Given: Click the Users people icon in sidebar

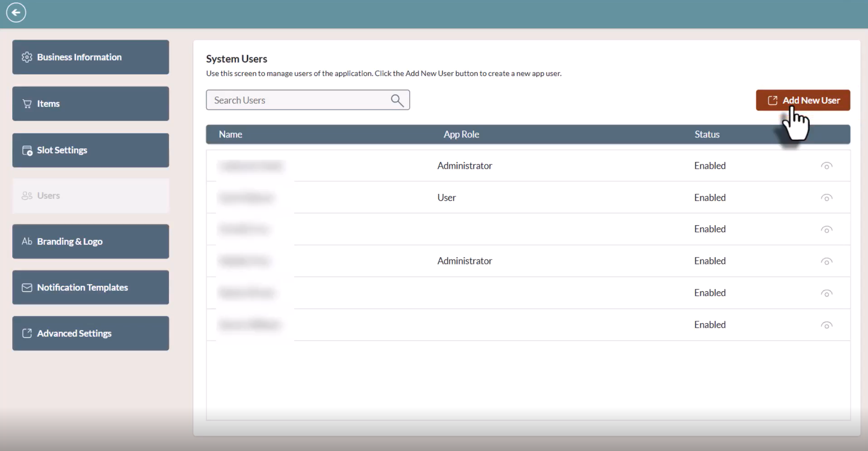Looking at the screenshot, I should 26,195.
